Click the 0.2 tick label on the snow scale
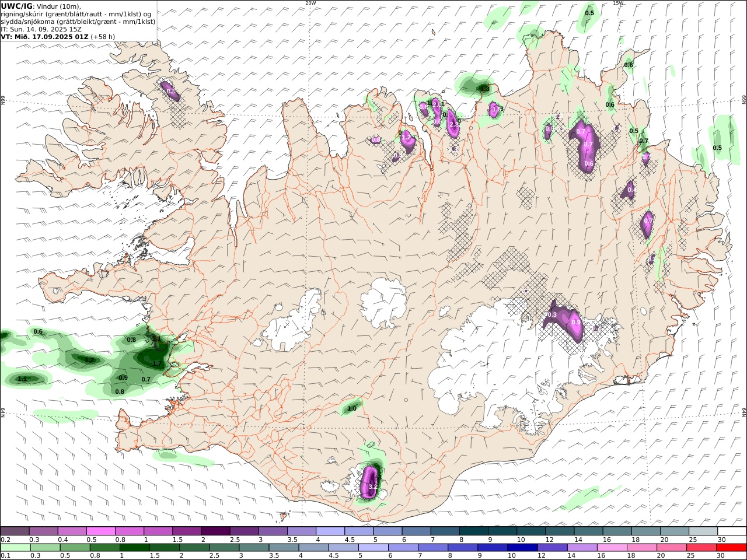 5,540
